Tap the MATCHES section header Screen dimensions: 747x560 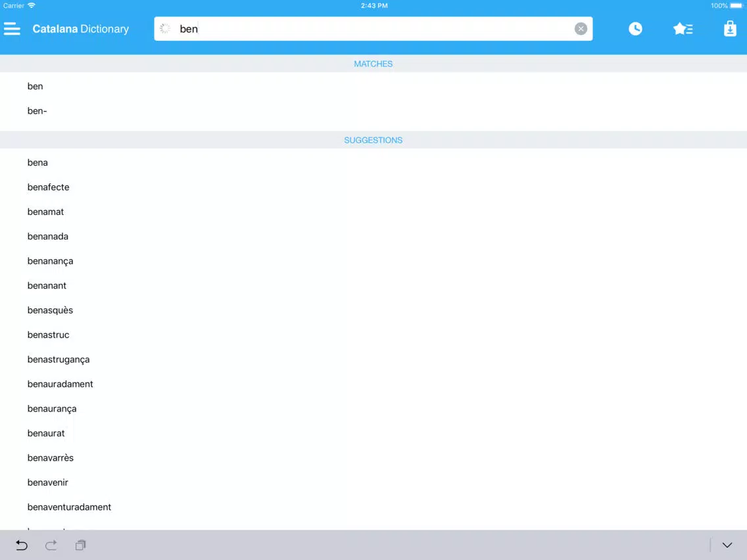pyautogui.click(x=373, y=64)
